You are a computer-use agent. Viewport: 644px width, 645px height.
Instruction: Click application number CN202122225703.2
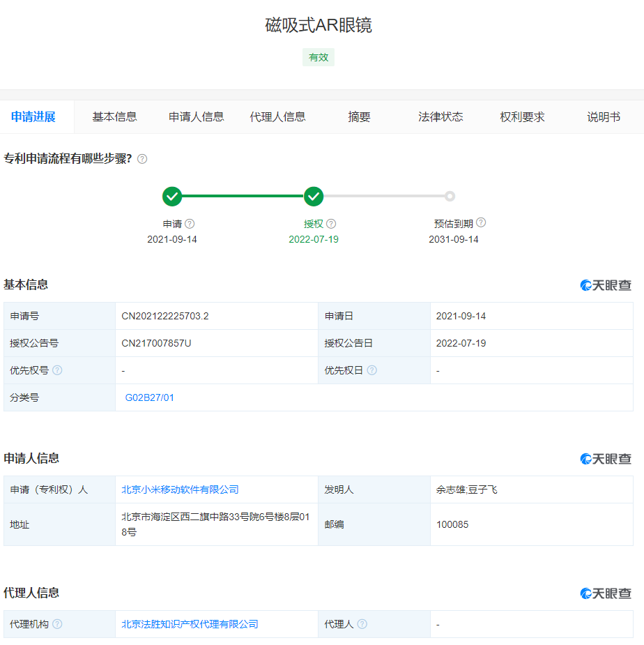[165, 316]
